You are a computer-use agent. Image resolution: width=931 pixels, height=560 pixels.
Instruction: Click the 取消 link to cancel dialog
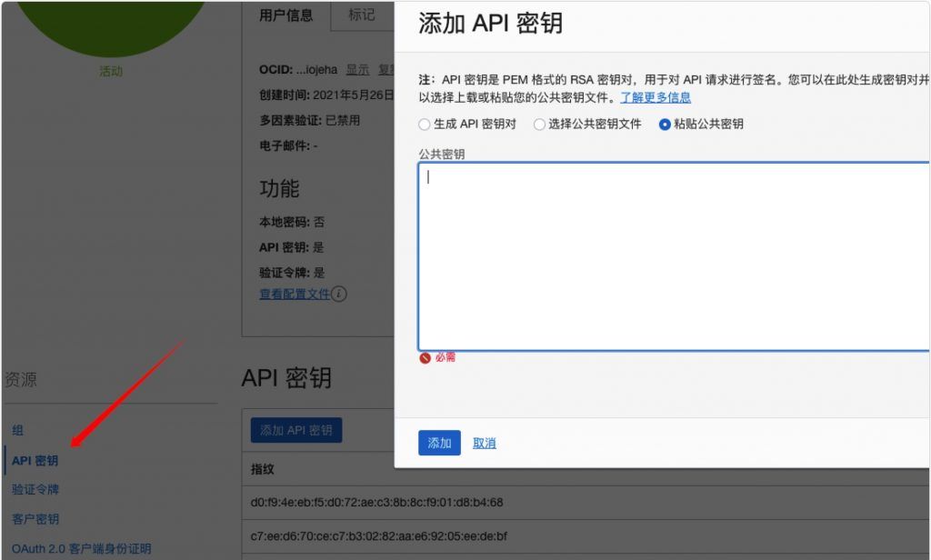pos(484,443)
